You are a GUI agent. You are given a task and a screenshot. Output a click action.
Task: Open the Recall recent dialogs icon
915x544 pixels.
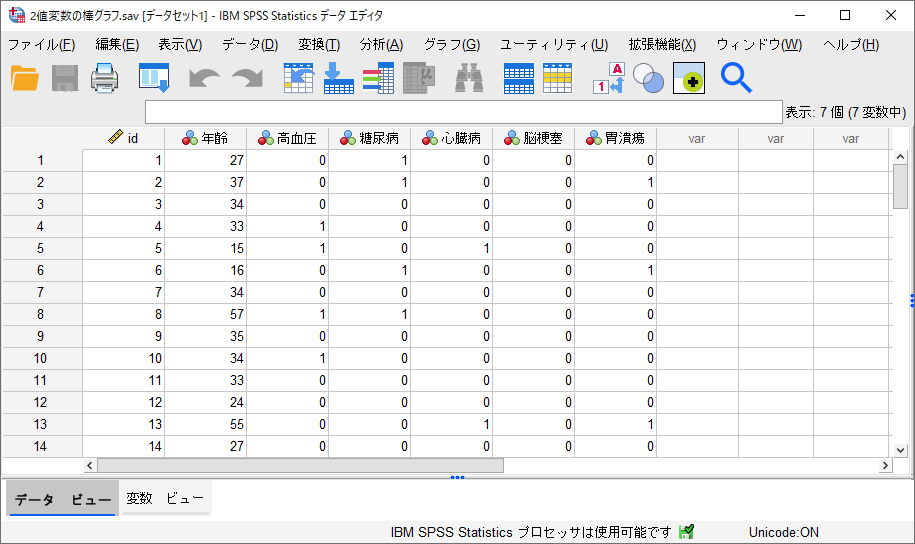(x=154, y=78)
